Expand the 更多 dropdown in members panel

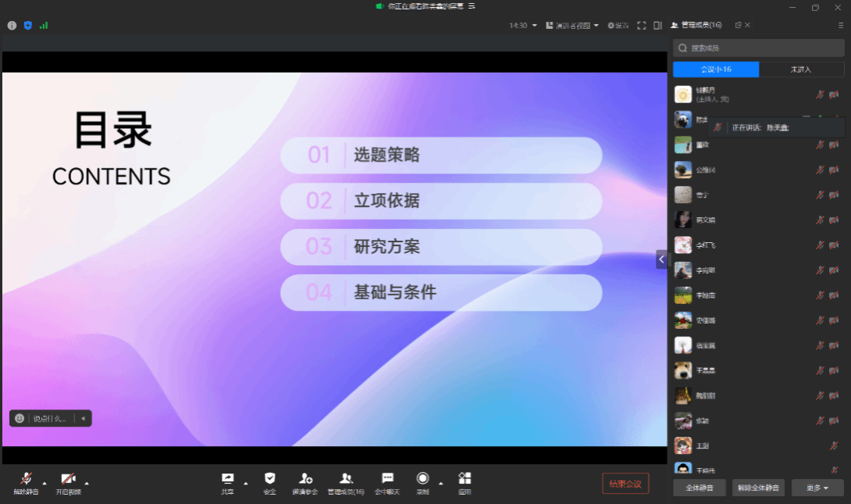[x=817, y=488]
